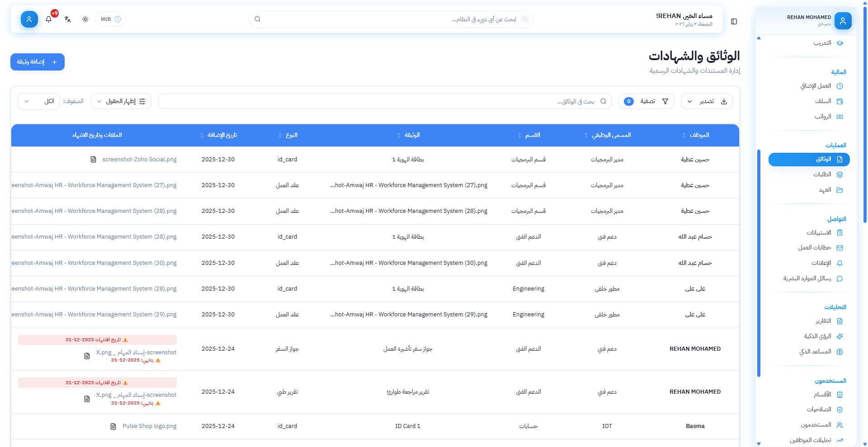
Task: Click the notifications bell icon
Action: click(49, 19)
